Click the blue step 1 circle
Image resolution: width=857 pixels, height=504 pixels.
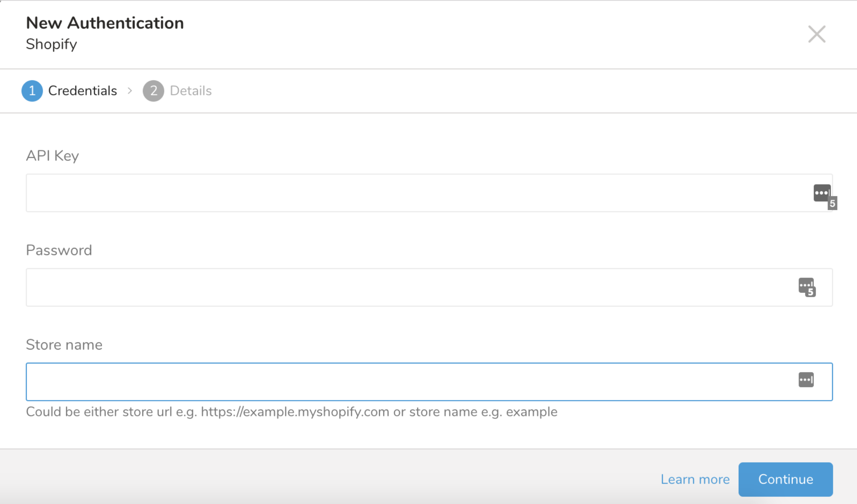coord(32,91)
